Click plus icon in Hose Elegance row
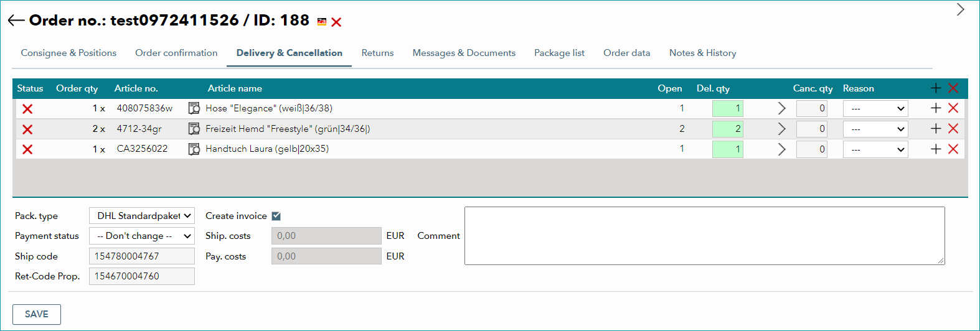The height and width of the screenshot is (331, 980). click(x=936, y=108)
